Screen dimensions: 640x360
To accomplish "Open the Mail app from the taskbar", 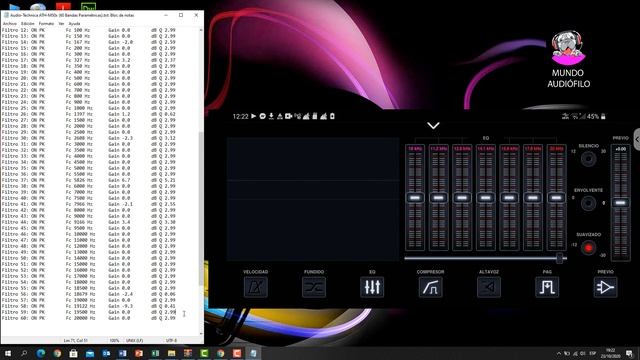I will pyautogui.click(x=89, y=353).
